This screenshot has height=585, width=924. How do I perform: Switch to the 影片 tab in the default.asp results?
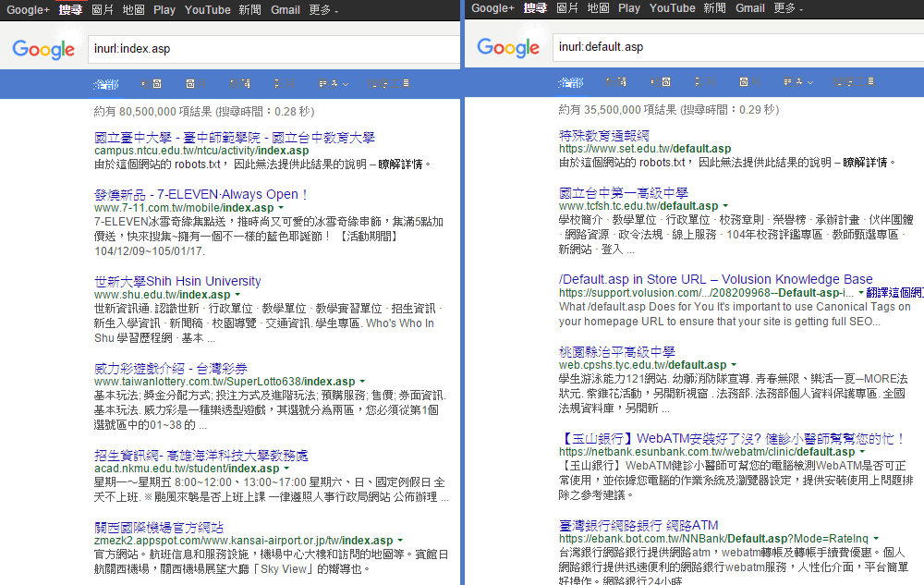pos(705,82)
